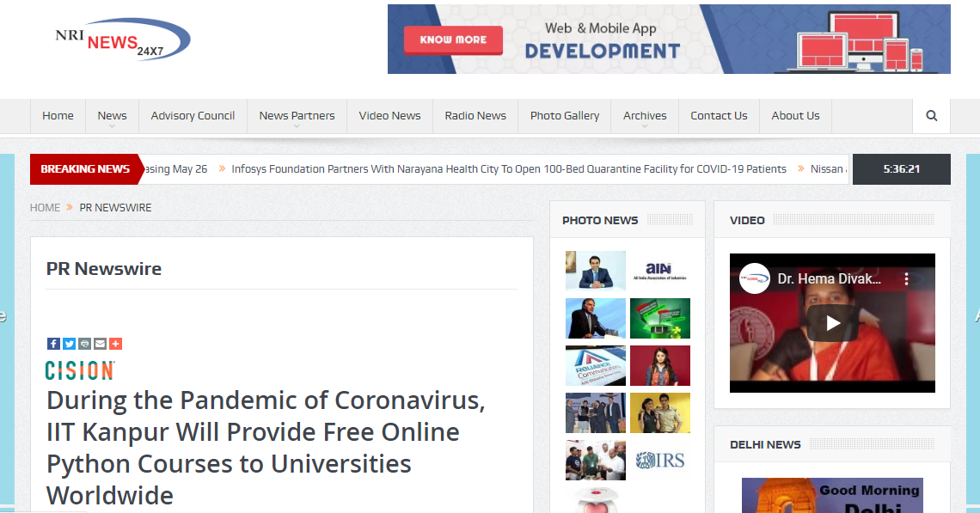Image resolution: width=980 pixels, height=513 pixels.
Task: Click the PR NEWSWIRE breadcrumb
Action: click(x=116, y=207)
